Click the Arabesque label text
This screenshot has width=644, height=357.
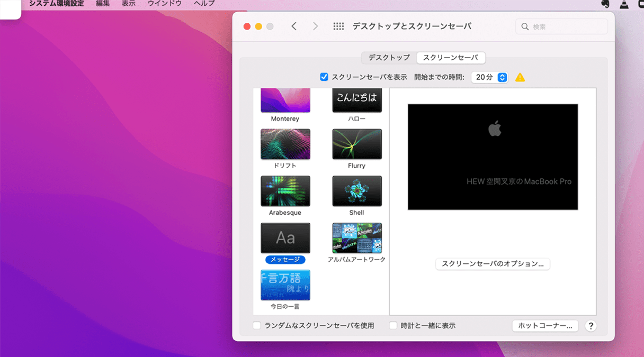285,213
